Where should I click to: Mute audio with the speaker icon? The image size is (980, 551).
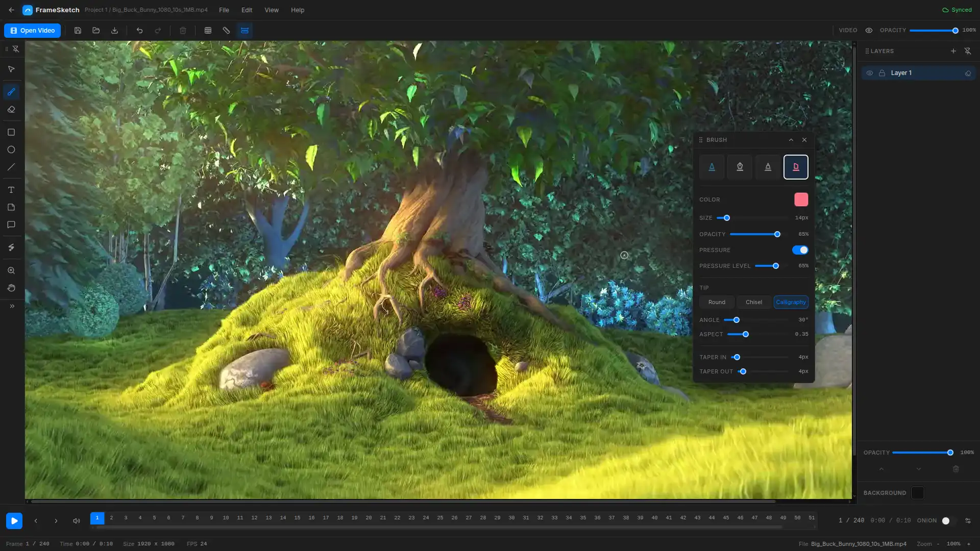click(77, 521)
